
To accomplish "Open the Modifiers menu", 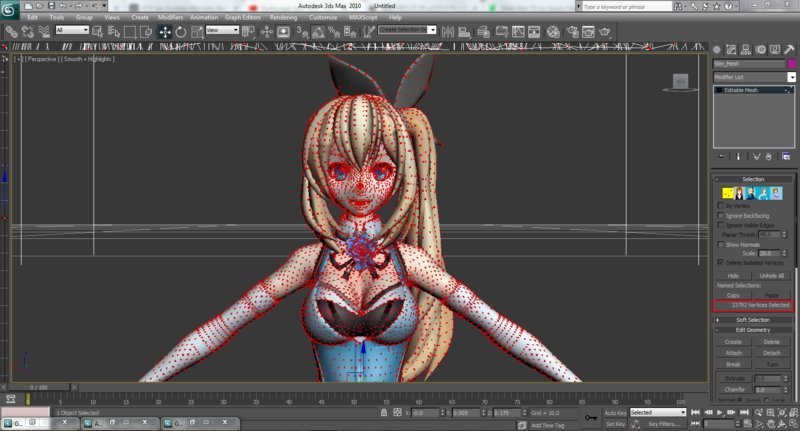I will 170,17.
